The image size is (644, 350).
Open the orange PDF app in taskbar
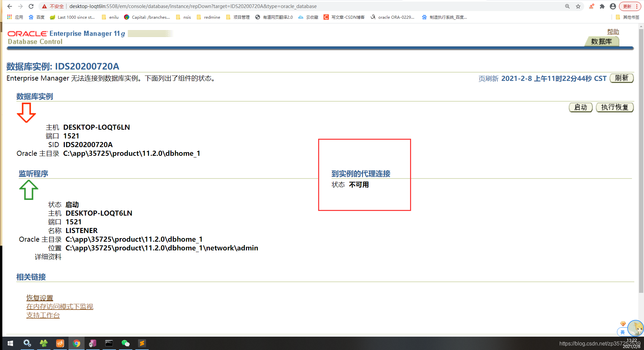[60, 343]
